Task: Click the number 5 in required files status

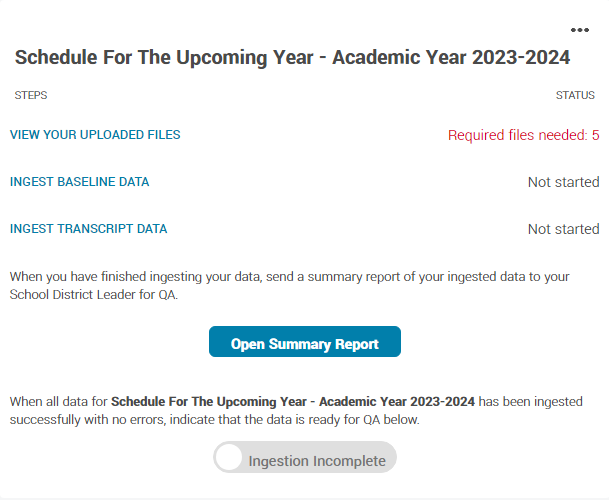Action: tap(595, 135)
